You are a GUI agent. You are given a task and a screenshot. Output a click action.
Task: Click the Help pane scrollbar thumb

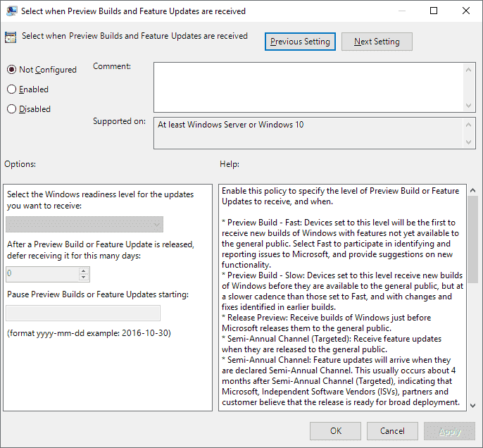[473, 239]
